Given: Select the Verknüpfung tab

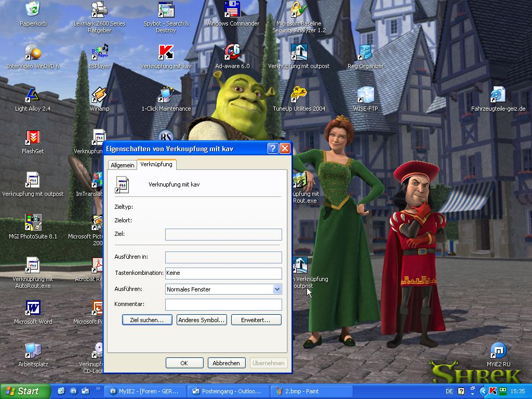Looking at the screenshot, I should [156, 164].
